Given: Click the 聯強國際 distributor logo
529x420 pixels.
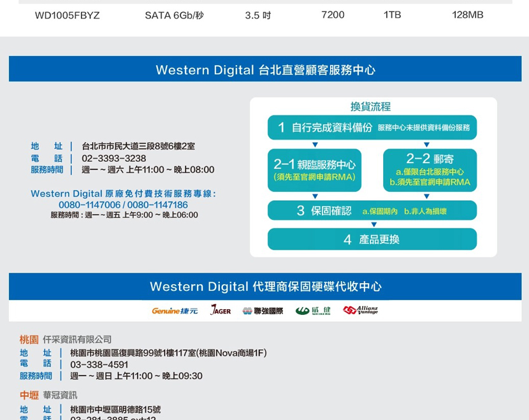Looking at the screenshot, I should 263,310.
